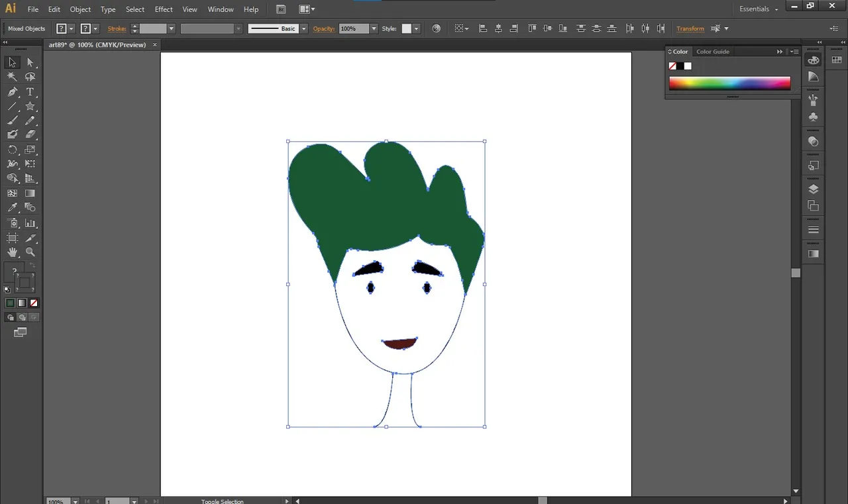
Task: Open the stroke weight dropdown
Action: point(171,28)
